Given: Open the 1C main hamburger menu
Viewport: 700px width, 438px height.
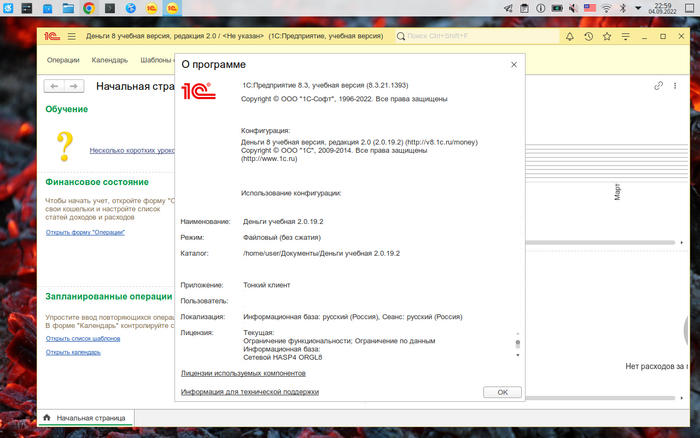Looking at the screenshot, I should tap(71, 37).
